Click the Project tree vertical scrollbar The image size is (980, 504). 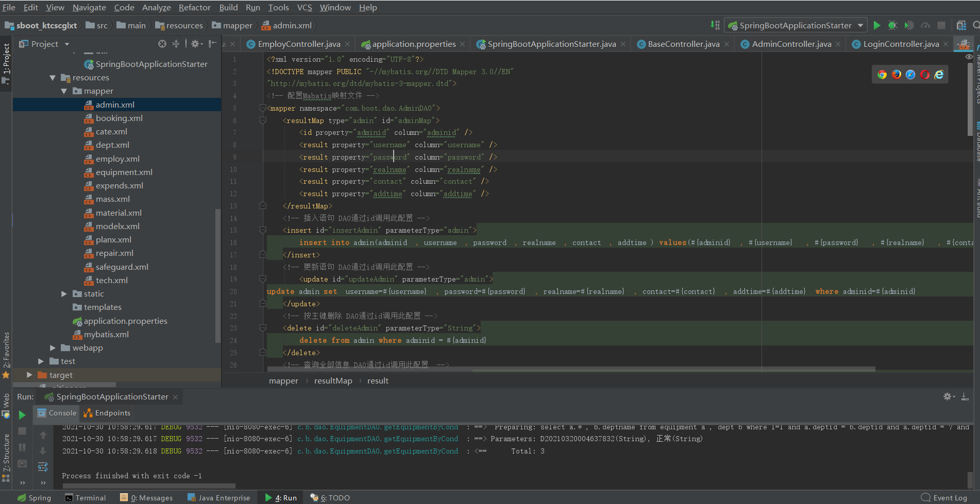217,275
